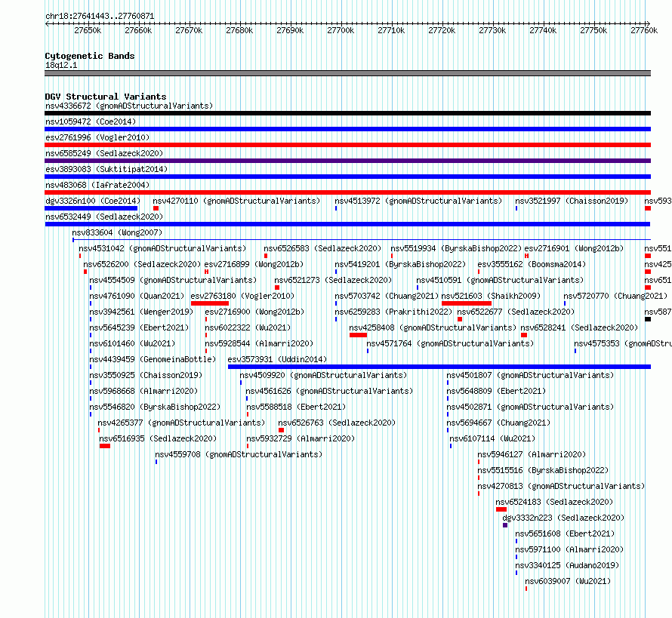
Task: Open nsv5519934 (ByrskaBishop2022) label
Action: click(x=456, y=248)
